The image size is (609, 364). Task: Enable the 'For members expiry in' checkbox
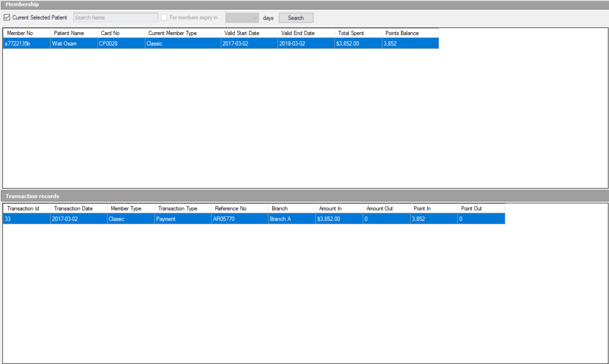[164, 17]
